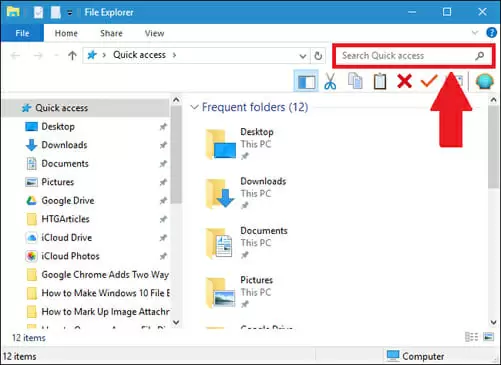Go up one folder level arrow
Image resolution: width=501 pixels, height=365 pixels.
tap(72, 56)
